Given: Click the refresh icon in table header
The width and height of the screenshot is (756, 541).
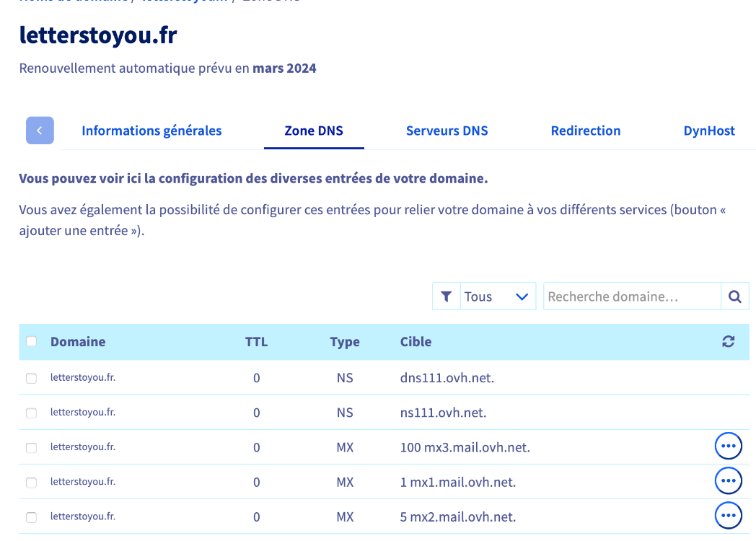Looking at the screenshot, I should (x=728, y=341).
